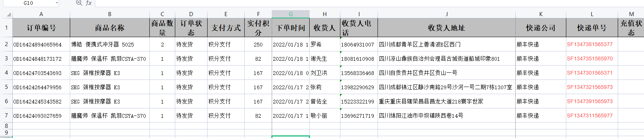Click header cell 充值状态

[x=631, y=28]
